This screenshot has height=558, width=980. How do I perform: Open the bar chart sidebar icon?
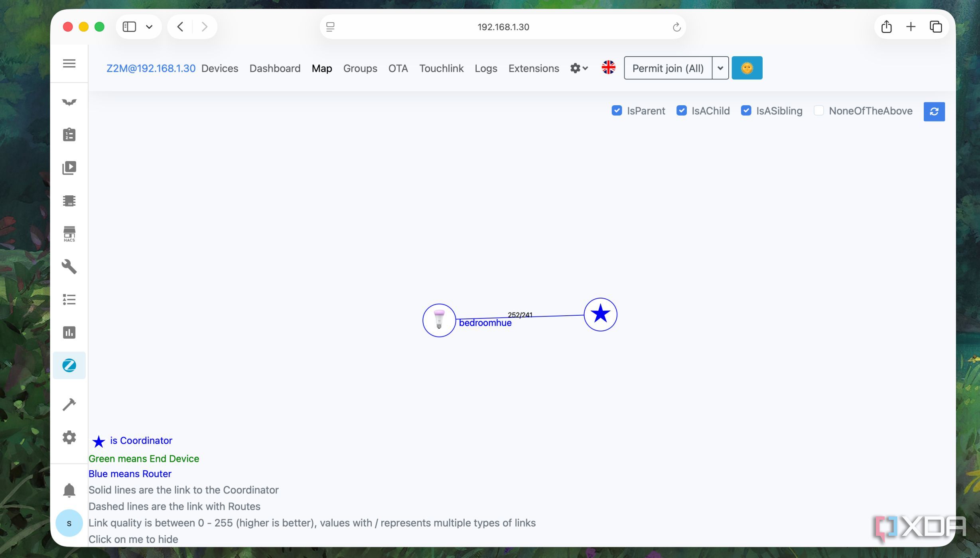pyautogui.click(x=69, y=332)
